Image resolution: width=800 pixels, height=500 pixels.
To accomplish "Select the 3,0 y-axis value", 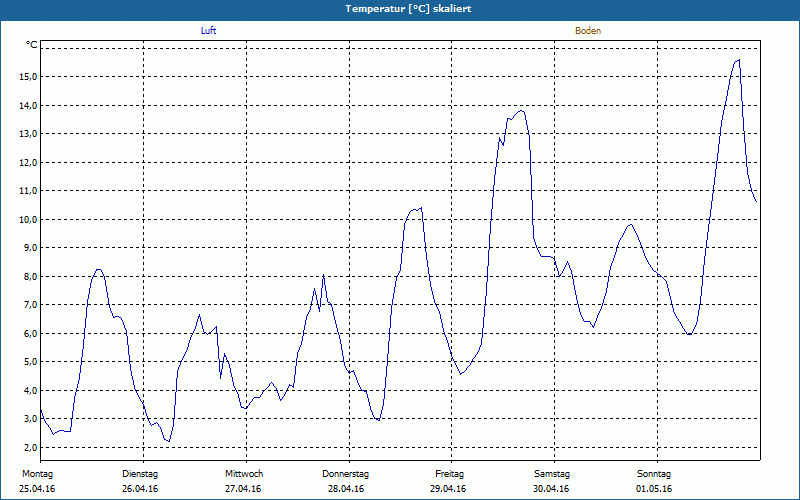I will [x=30, y=419].
